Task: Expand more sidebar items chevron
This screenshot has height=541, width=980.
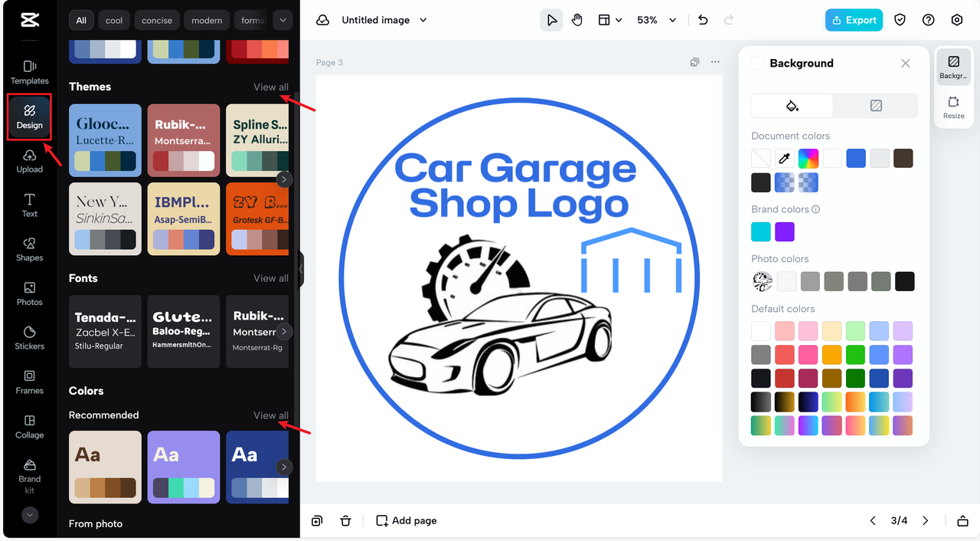Action: [x=30, y=515]
